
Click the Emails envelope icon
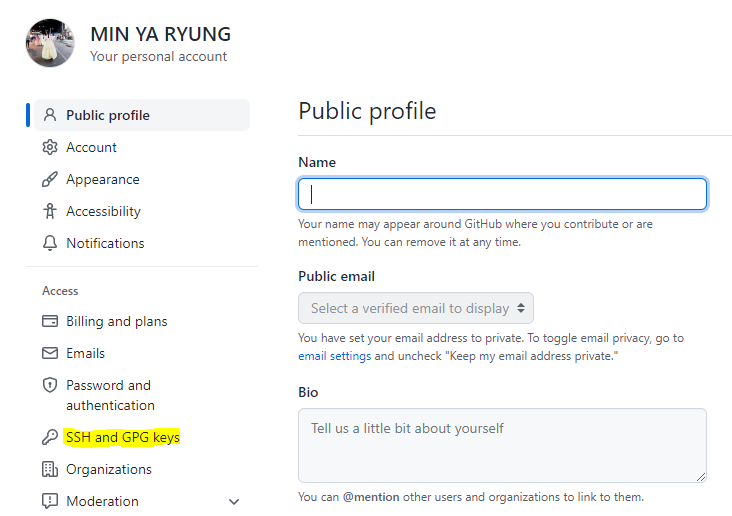[50, 353]
